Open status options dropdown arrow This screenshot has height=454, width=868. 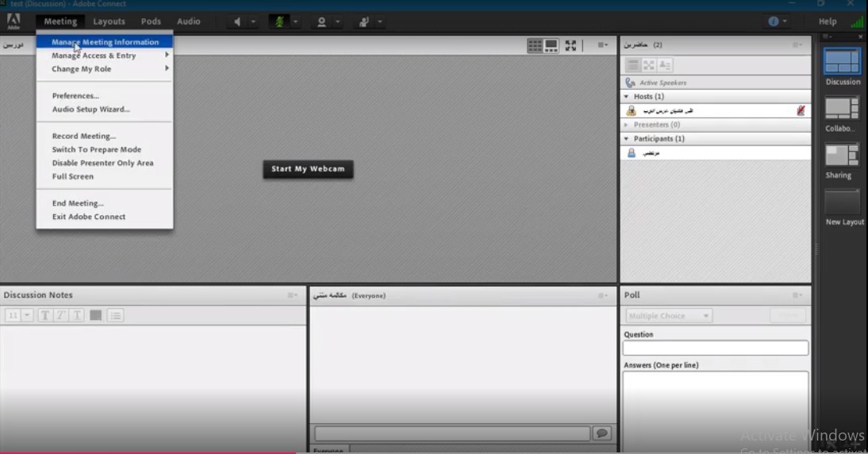point(380,21)
